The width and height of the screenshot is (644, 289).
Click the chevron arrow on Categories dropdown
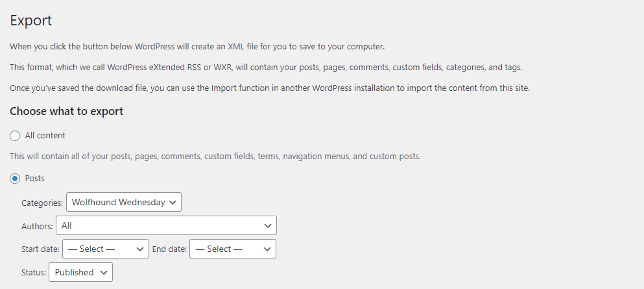[173, 203]
